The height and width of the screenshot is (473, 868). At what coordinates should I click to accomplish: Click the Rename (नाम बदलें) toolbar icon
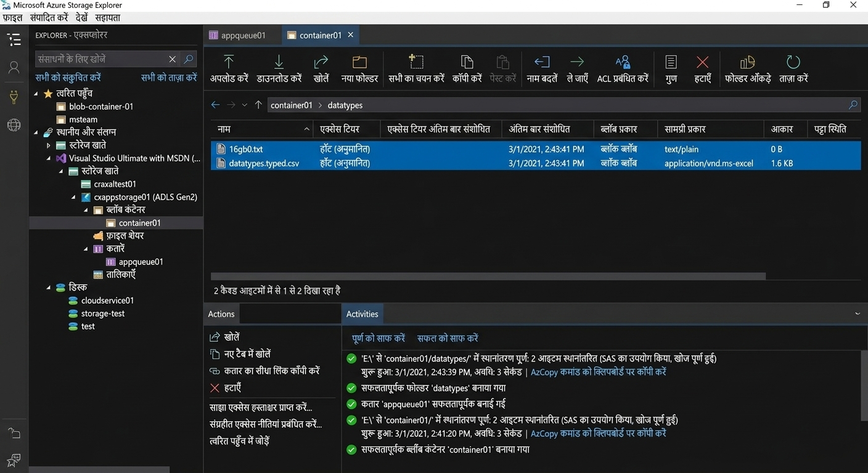(x=542, y=62)
